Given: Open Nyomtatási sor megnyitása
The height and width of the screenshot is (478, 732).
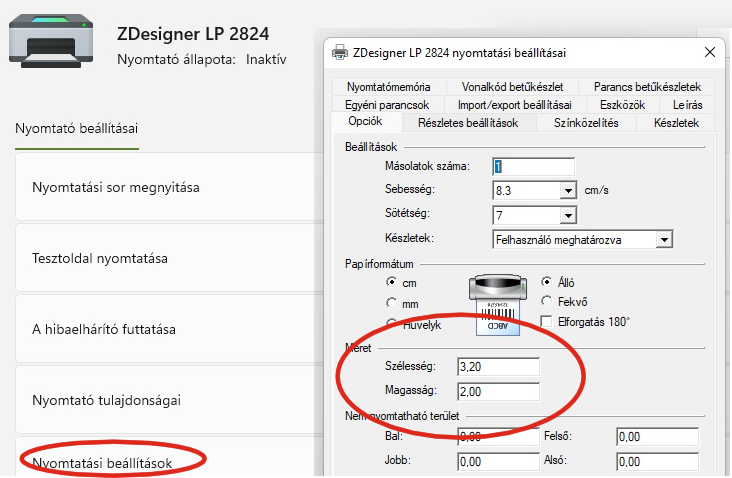Looking at the screenshot, I should [x=169, y=187].
